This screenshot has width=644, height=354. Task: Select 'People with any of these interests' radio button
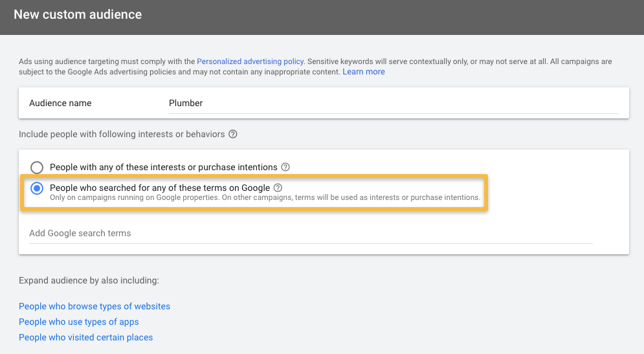tap(37, 167)
